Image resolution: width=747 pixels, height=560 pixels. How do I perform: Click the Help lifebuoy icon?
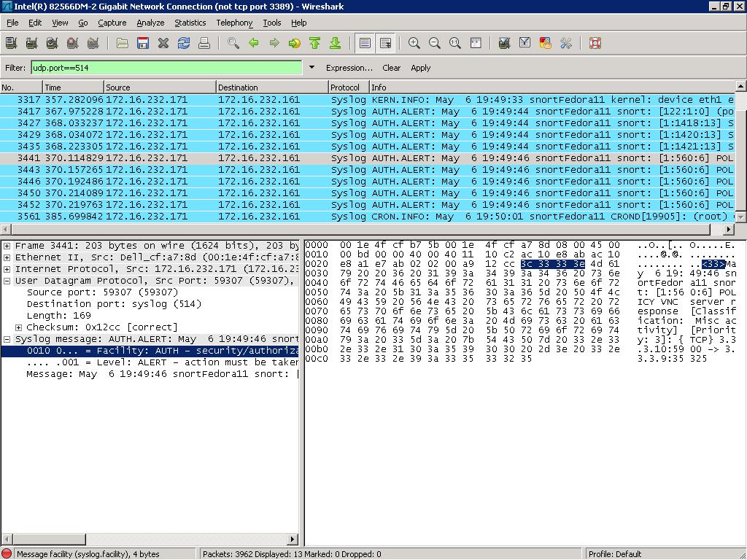pos(595,44)
